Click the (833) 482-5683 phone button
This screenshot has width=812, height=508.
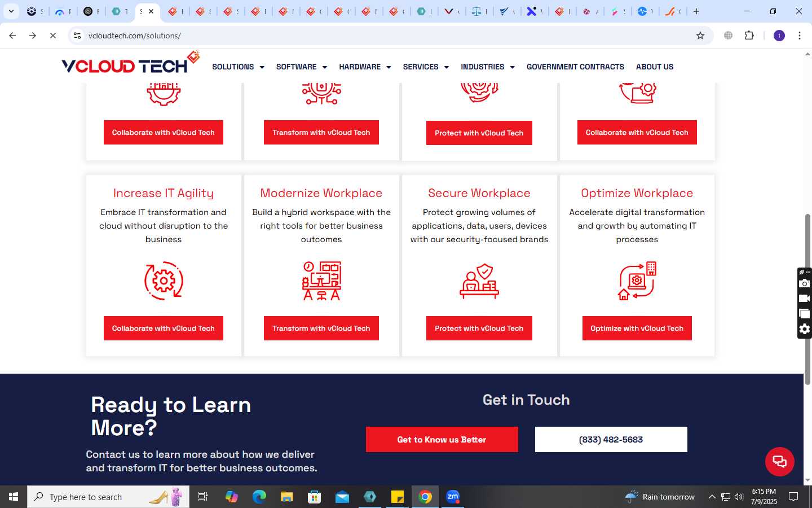point(611,439)
